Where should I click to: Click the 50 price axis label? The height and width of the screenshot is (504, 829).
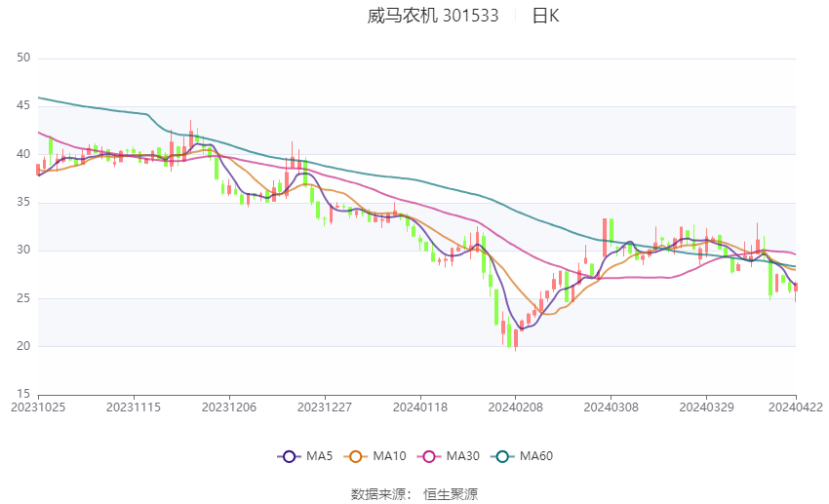click(x=24, y=58)
